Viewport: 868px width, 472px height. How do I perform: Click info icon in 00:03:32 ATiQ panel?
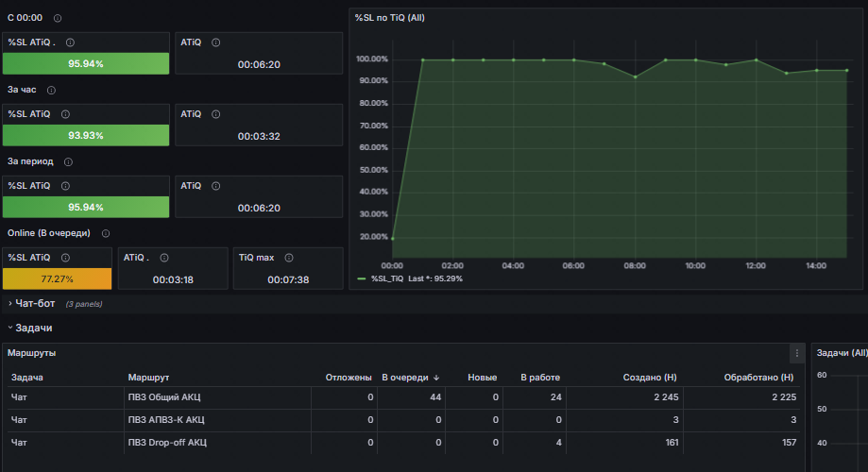(x=216, y=114)
